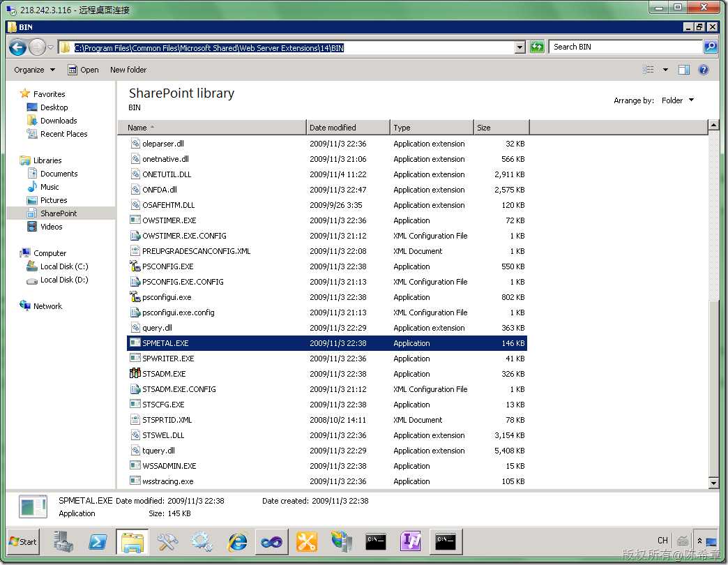
Task: Select Desktop in Favorites
Action: [54, 107]
